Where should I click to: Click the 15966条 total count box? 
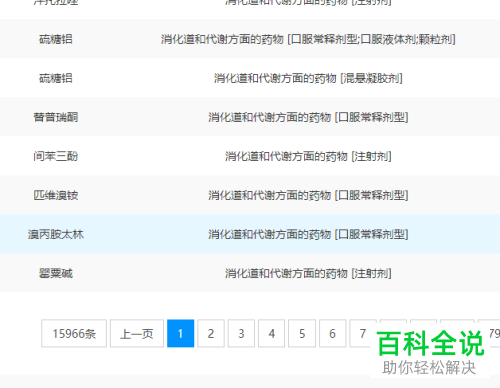[74, 333]
